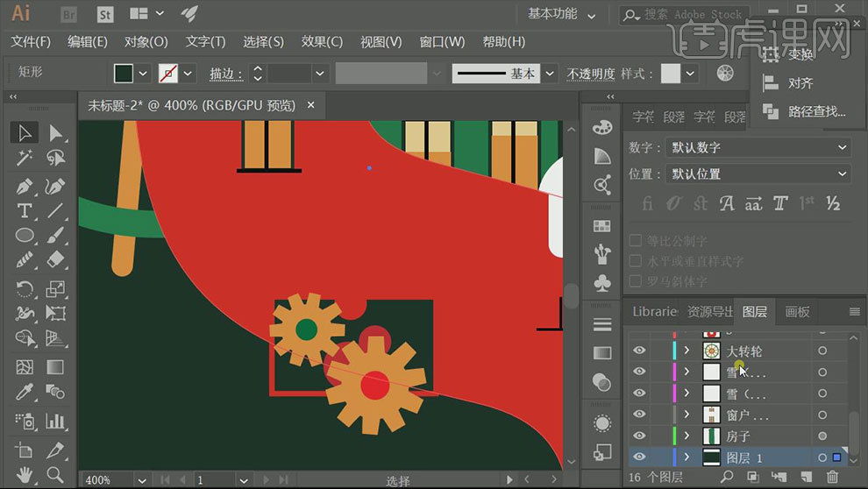Click the stroke swatch with red slash
Image resolution: width=868 pixels, height=489 pixels.
pyautogui.click(x=168, y=73)
